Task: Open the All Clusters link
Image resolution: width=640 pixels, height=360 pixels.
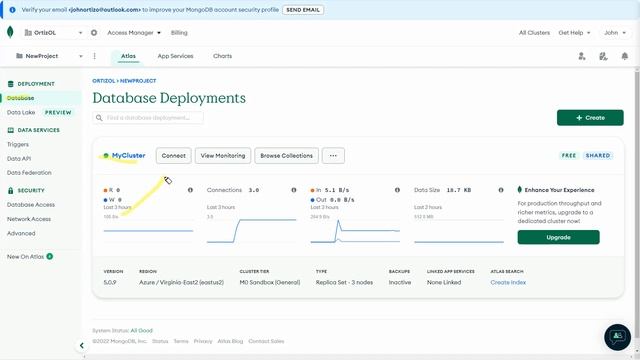Action: click(x=534, y=33)
